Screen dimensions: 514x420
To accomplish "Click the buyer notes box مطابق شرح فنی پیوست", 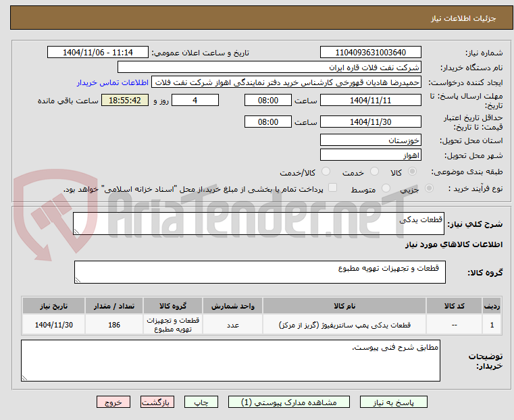I will pyautogui.click(x=230, y=361).
